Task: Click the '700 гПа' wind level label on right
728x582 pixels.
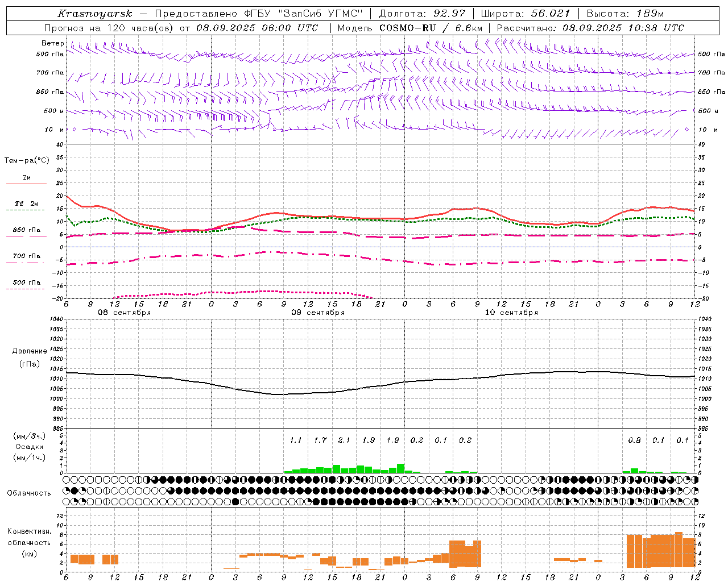Action: [712, 73]
